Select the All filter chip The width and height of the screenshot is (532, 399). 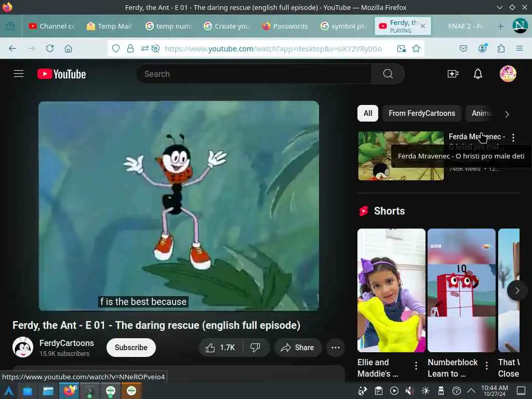[368, 113]
